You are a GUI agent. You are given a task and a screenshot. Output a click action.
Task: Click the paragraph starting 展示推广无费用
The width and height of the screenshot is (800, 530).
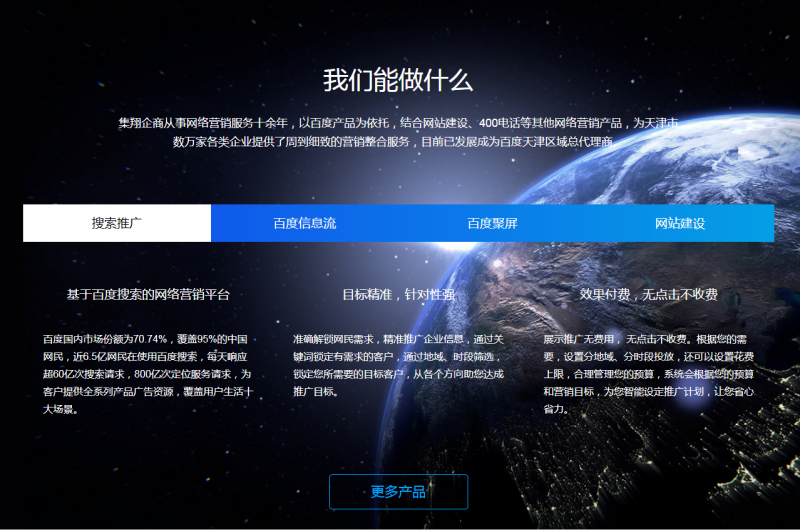point(648,374)
